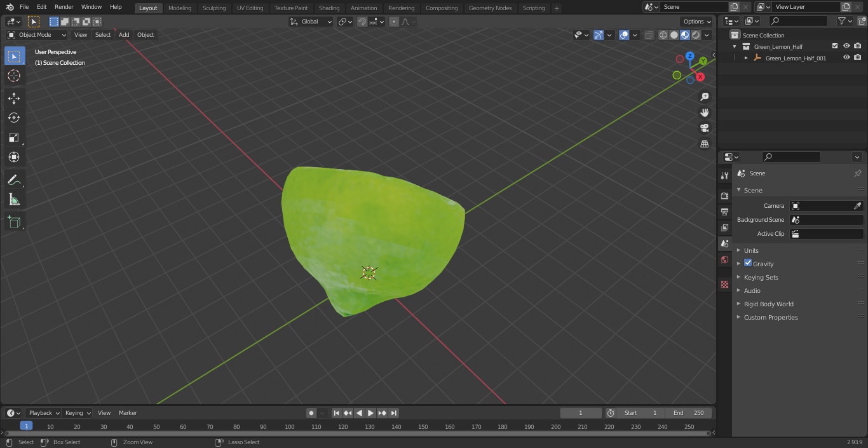
Task: Click the Scene name field in the top bar
Action: 695,6
